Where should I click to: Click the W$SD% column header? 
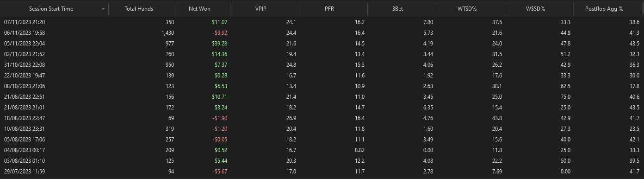pos(539,9)
